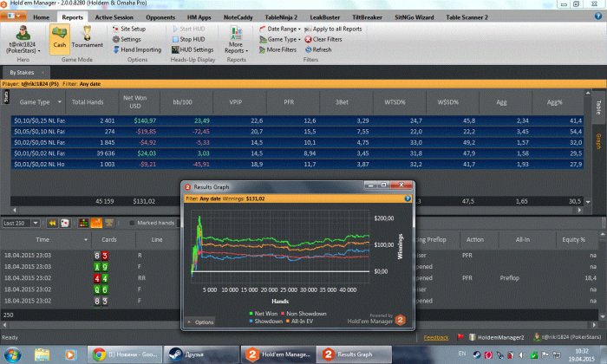The image size is (607, 364).
Task: Sort by the Cards column header
Action: click(109, 240)
